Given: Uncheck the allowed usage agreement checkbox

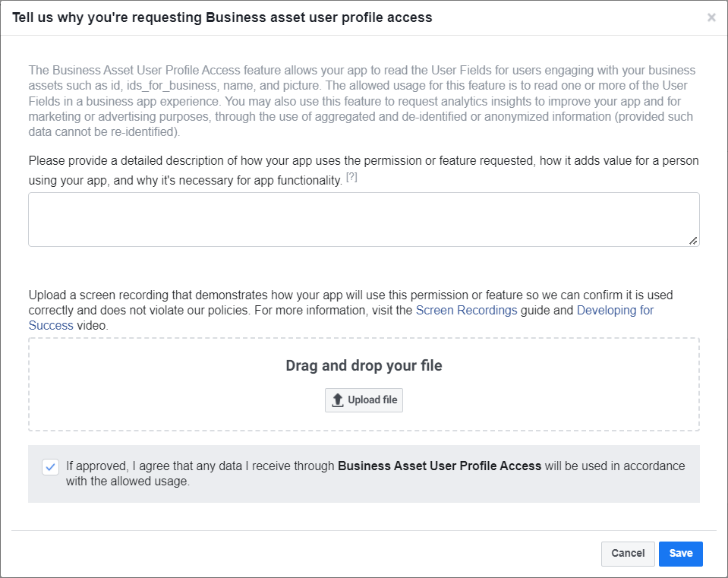Looking at the screenshot, I should pyautogui.click(x=50, y=467).
